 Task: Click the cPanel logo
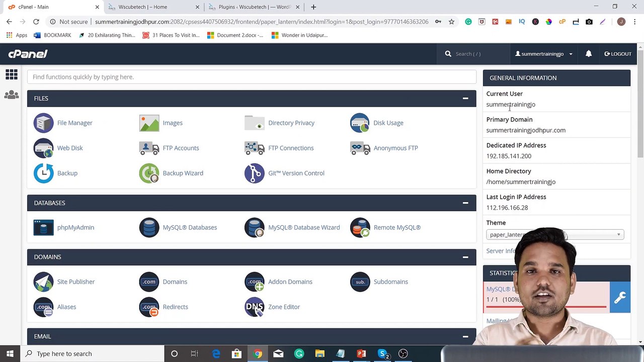point(28,54)
